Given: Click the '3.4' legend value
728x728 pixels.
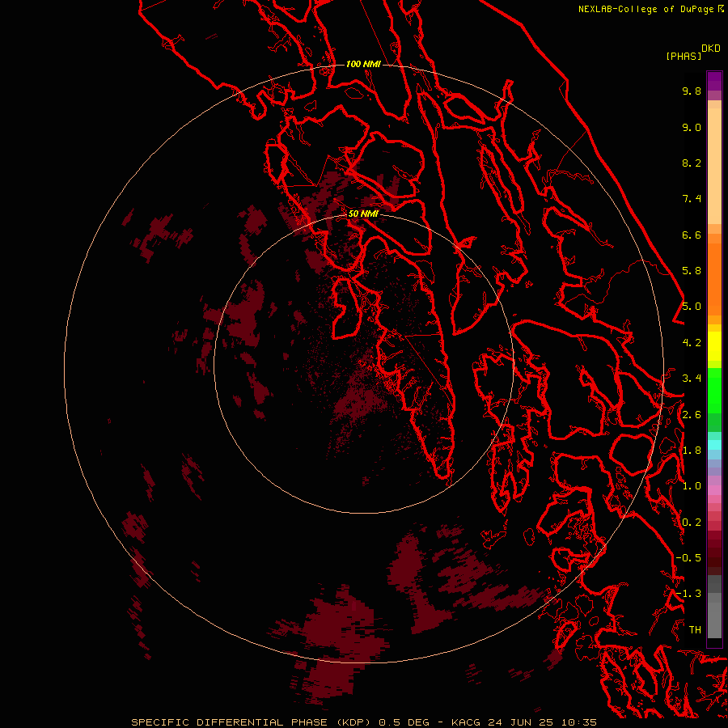Looking at the screenshot, I should tap(692, 379).
